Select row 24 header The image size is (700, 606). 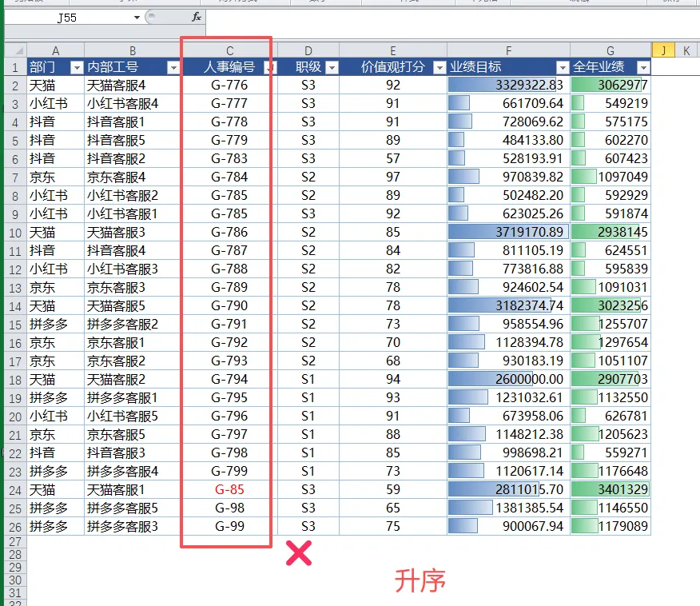(15, 490)
